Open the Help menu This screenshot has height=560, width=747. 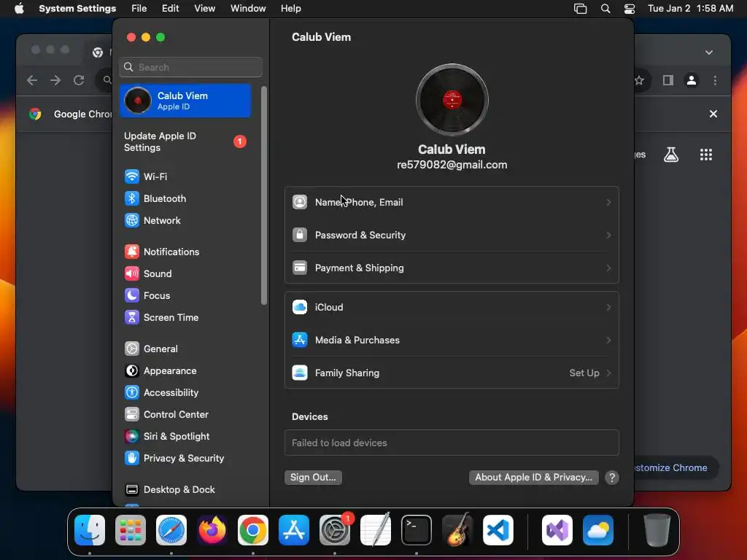tap(290, 9)
